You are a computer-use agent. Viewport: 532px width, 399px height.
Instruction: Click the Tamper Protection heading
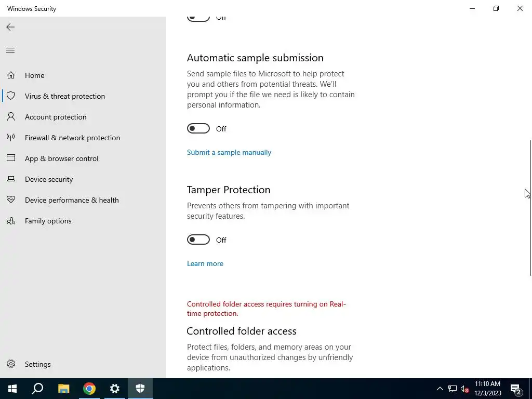(229, 190)
